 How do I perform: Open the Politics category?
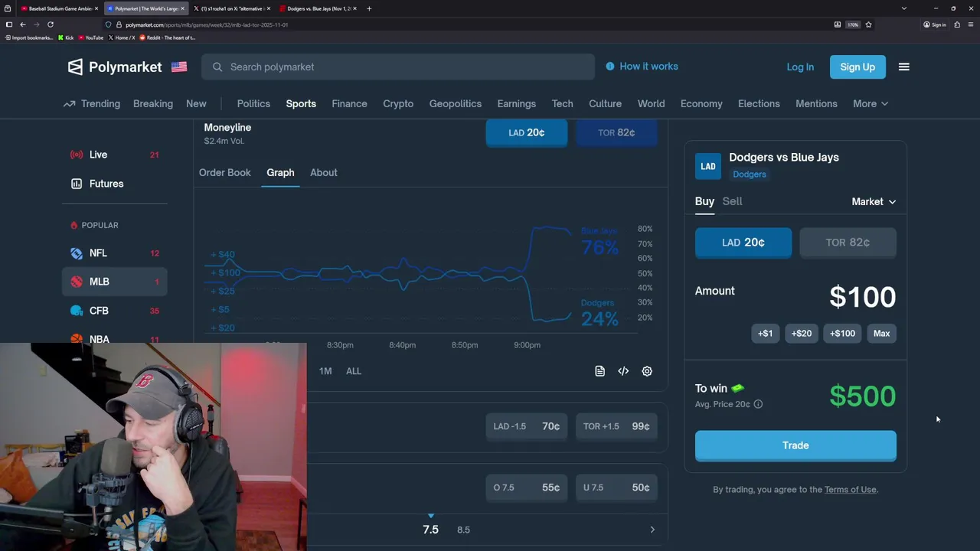253,104
